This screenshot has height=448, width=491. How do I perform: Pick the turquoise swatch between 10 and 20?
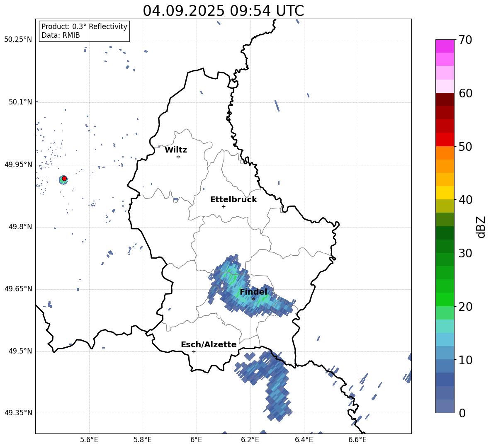(445, 326)
